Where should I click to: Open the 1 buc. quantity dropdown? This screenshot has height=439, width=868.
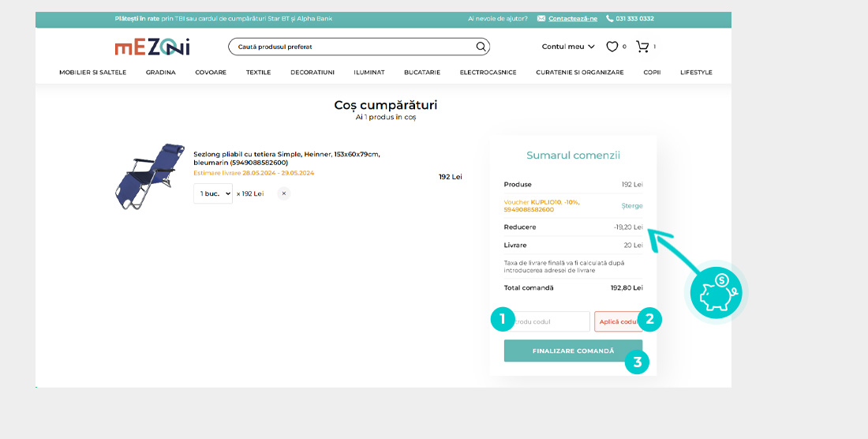213,193
